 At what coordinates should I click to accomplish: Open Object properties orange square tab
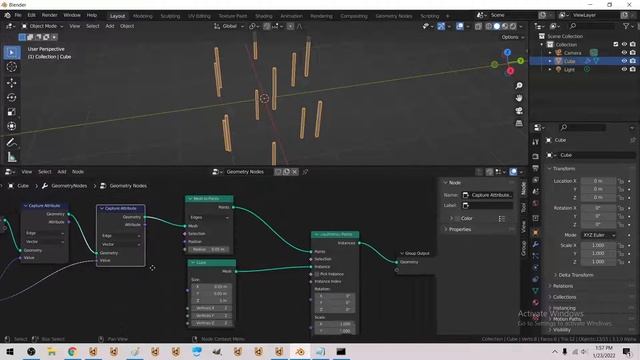pyautogui.click(x=536, y=232)
